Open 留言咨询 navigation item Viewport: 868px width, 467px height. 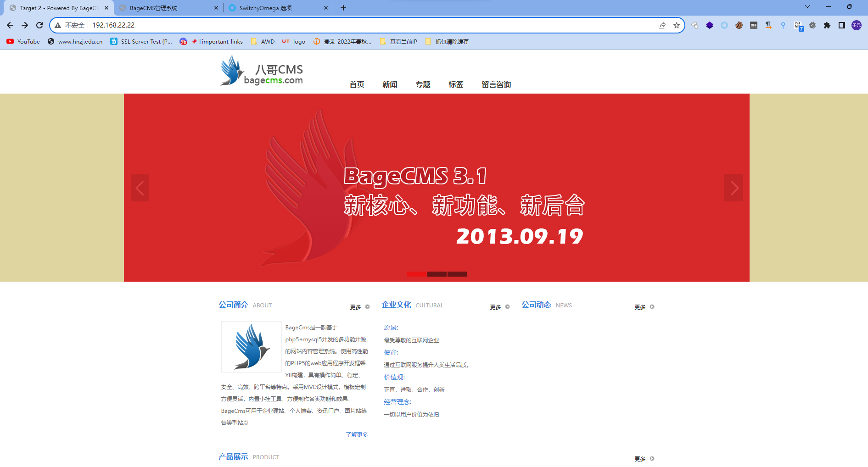coord(496,84)
